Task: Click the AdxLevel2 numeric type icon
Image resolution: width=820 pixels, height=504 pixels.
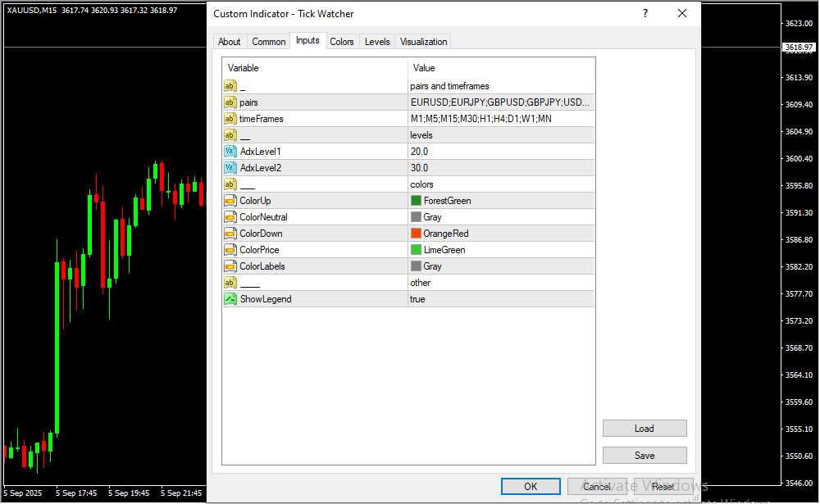Action: (230, 168)
